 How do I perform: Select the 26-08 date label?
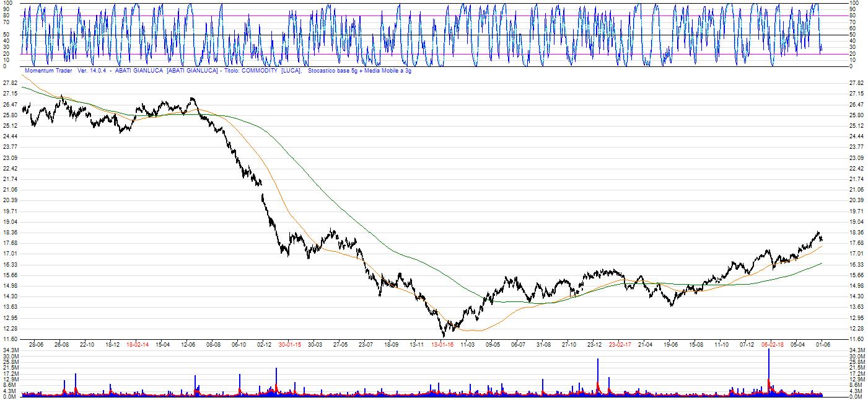pos(61,344)
